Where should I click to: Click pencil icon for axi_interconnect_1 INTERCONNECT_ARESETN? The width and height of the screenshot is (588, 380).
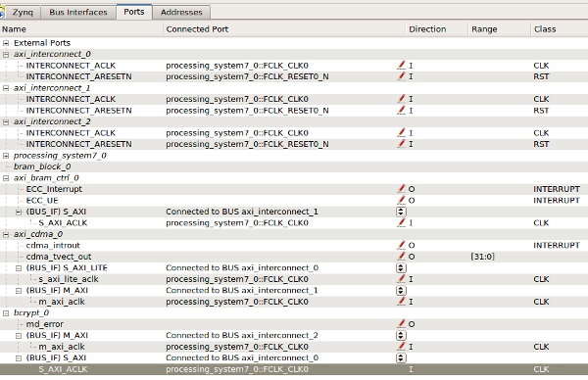(401, 110)
